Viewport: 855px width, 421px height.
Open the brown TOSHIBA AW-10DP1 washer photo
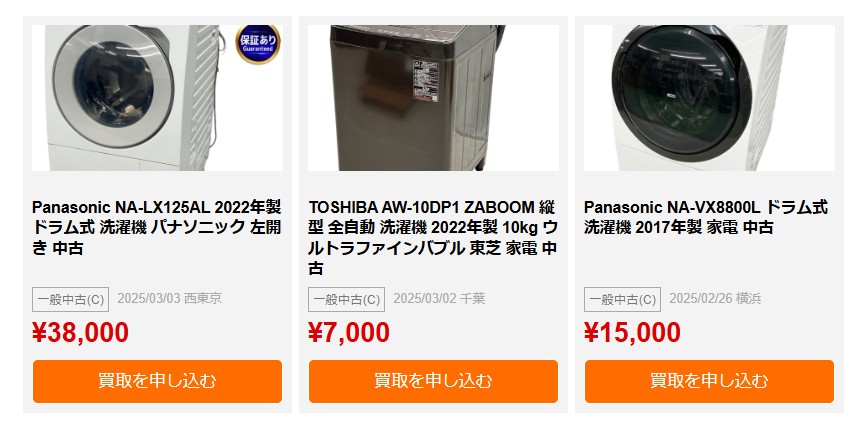(433, 98)
